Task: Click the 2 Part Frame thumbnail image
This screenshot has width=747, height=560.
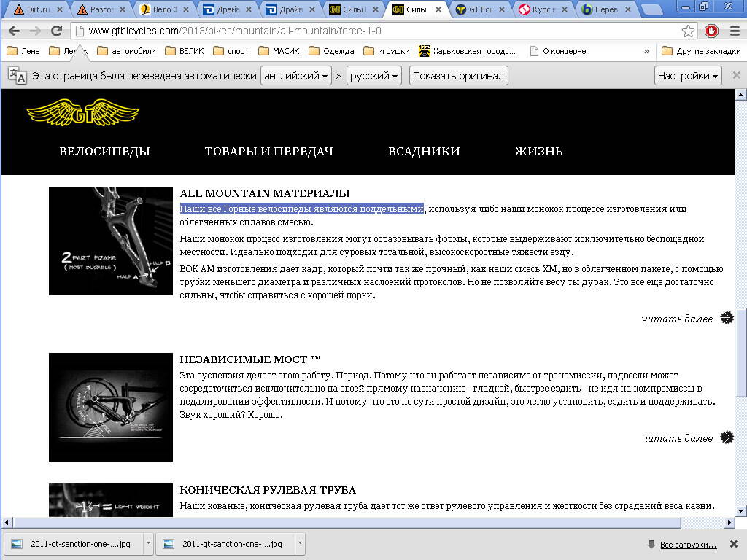Action: (111, 241)
